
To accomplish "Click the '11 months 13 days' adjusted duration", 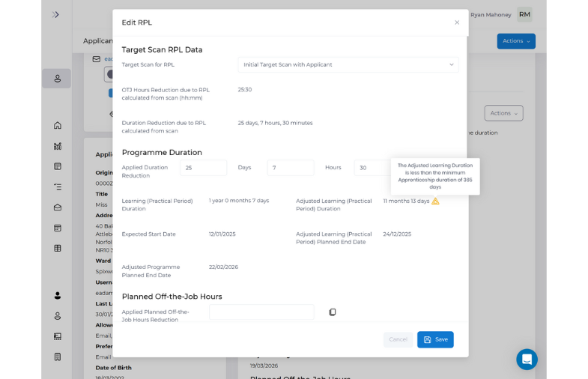I will pyautogui.click(x=406, y=201).
